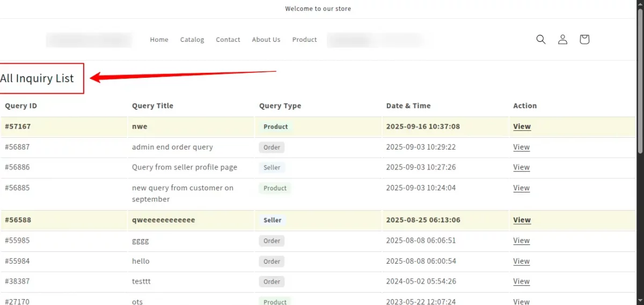Screen dimensions: 644x305
Task: Open the search magnifier icon
Action: [x=541, y=40]
